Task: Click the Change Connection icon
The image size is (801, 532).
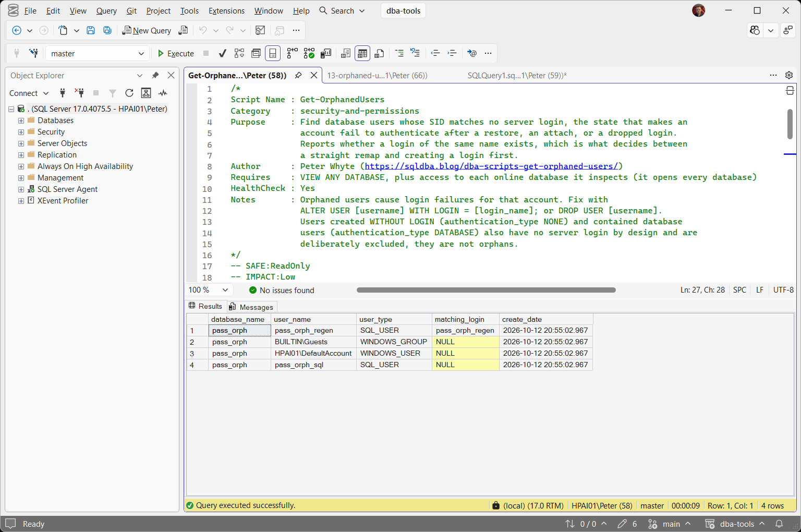Action: tap(33, 53)
